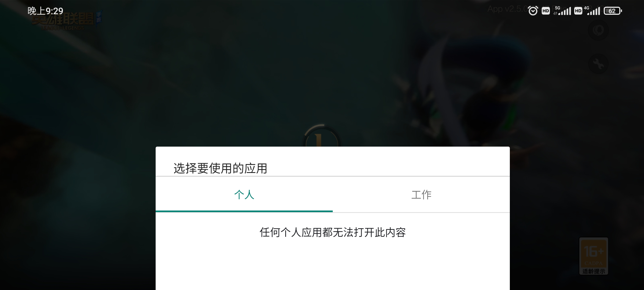This screenshot has width=644, height=290.
Task: Click the 任何个人应用都无法打开此内容 message
Action: tap(332, 232)
